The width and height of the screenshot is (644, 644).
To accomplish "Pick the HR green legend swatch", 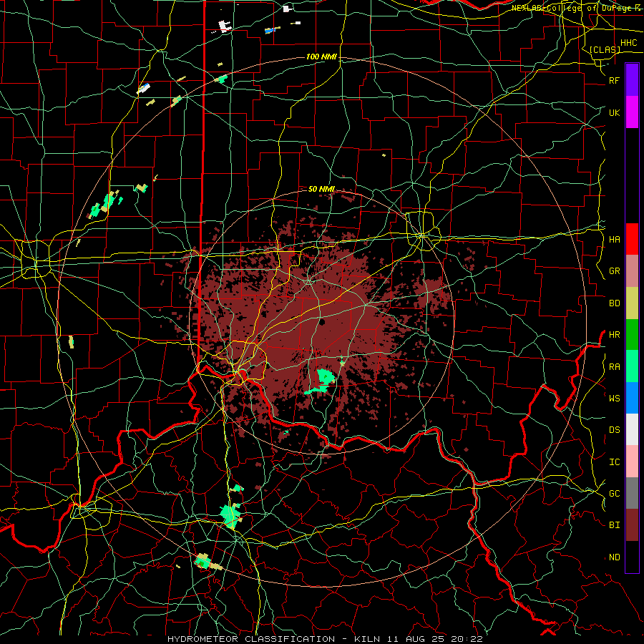I will click(x=632, y=335).
